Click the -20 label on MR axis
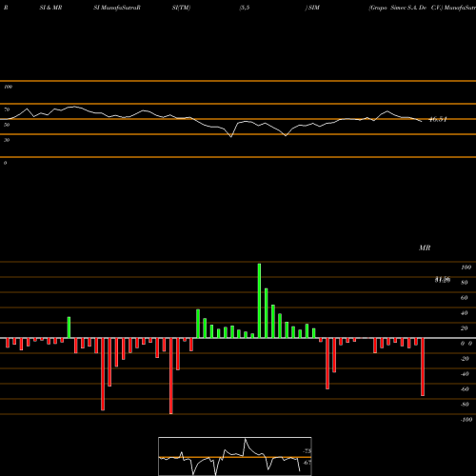Screen dimensions: 476x476 [x=465, y=359]
